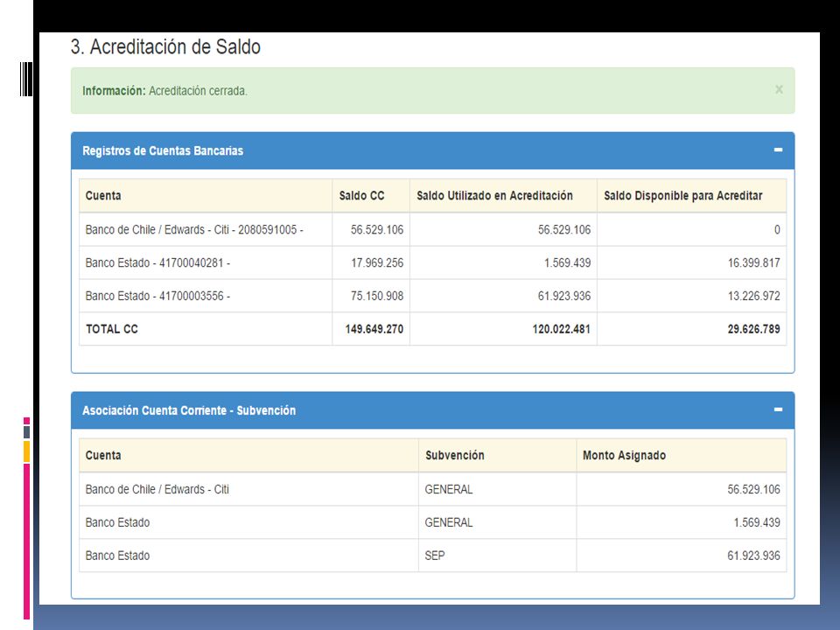Collapse the Asociación Cuenta Corriente - Subvención panel
This screenshot has width=840, height=630.
[x=779, y=409]
